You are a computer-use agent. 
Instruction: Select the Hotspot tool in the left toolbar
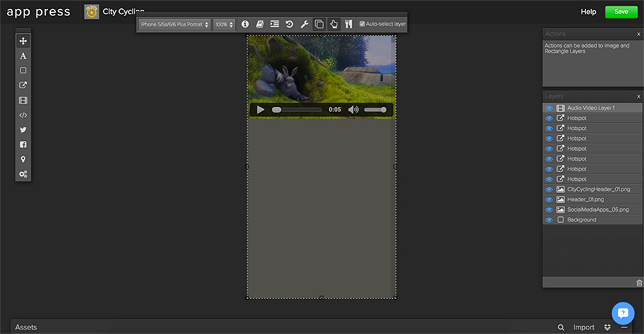[23, 86]
